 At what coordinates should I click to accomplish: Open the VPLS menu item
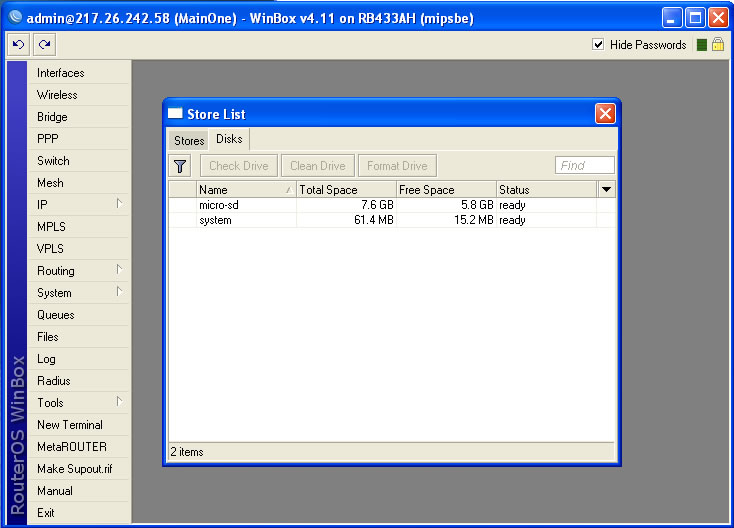click(78, 249)
